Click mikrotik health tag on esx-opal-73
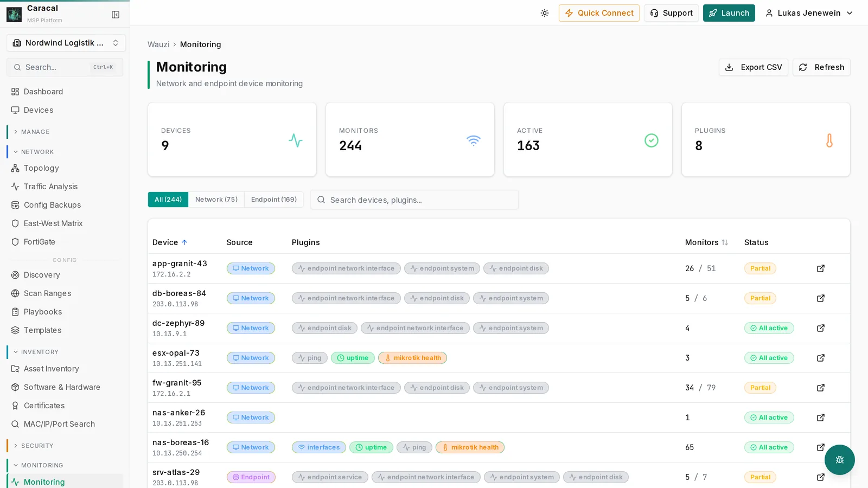Image resolution: width=868 pixels, height=488 pixels. (412, 358)
